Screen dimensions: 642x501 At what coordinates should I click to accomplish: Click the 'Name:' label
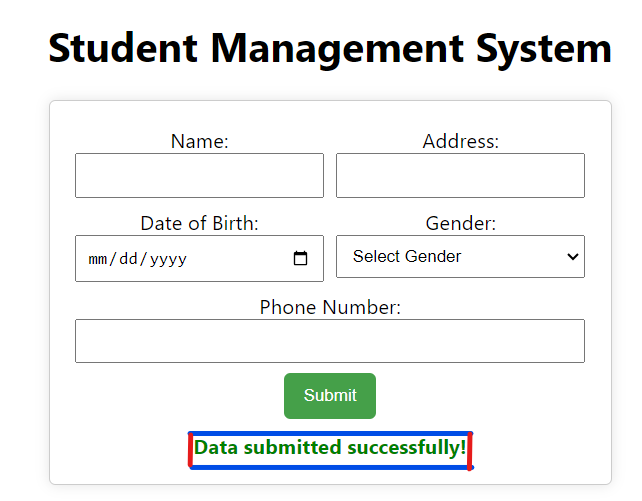point(199,142)
